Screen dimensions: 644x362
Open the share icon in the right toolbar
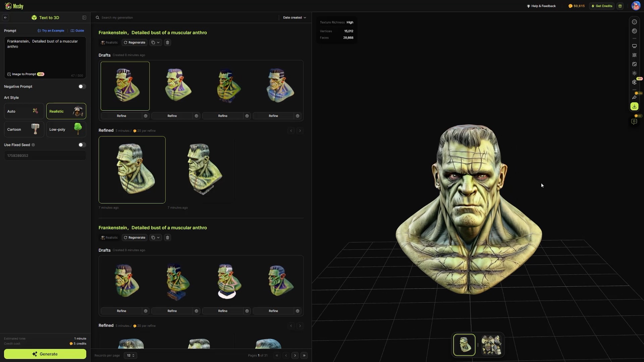[635, 98]
